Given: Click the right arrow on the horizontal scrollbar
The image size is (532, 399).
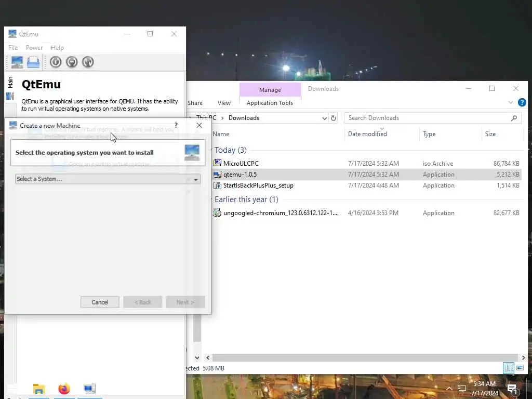Looking at the screenshot, I should point(523,357).
